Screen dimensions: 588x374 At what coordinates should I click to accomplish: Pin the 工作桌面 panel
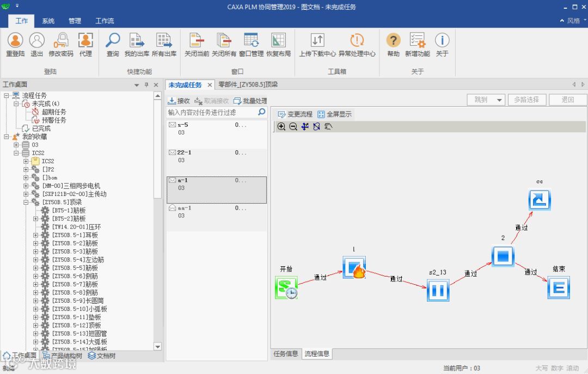click(x=146, y=85)
